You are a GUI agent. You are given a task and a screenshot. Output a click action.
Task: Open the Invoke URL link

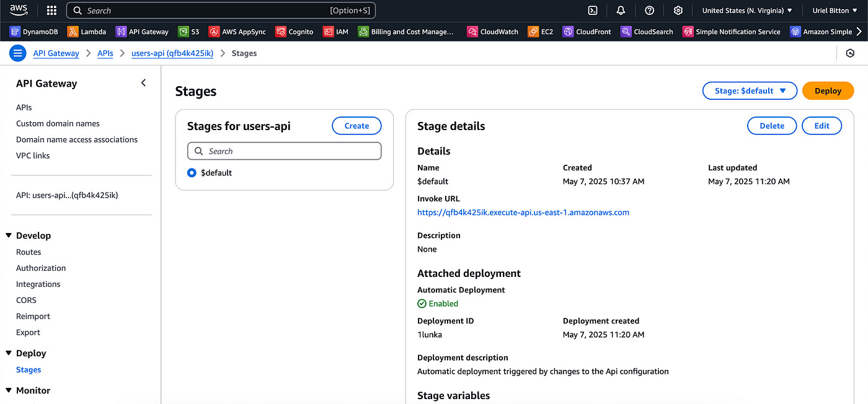coord(523,213)
